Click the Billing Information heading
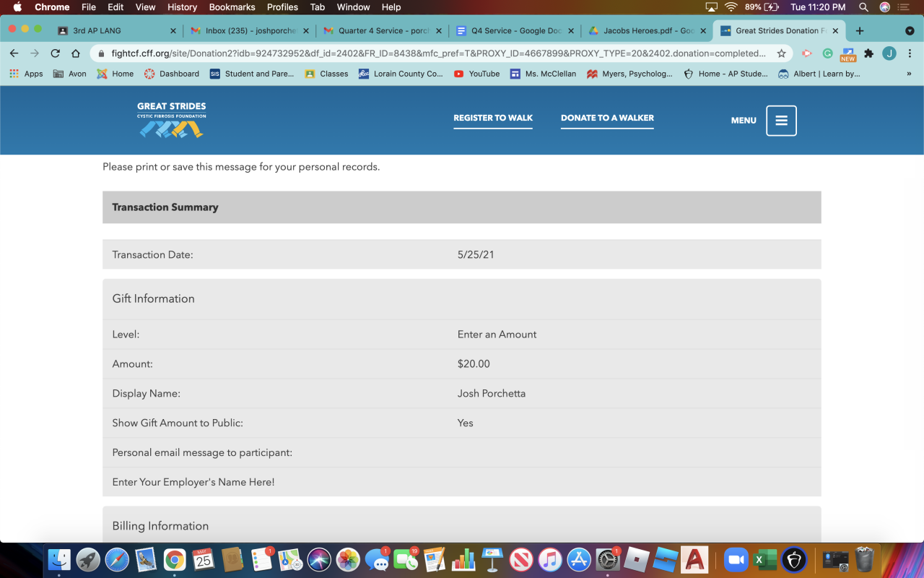This screenshot has height=578, width=924. click(160, 526)
